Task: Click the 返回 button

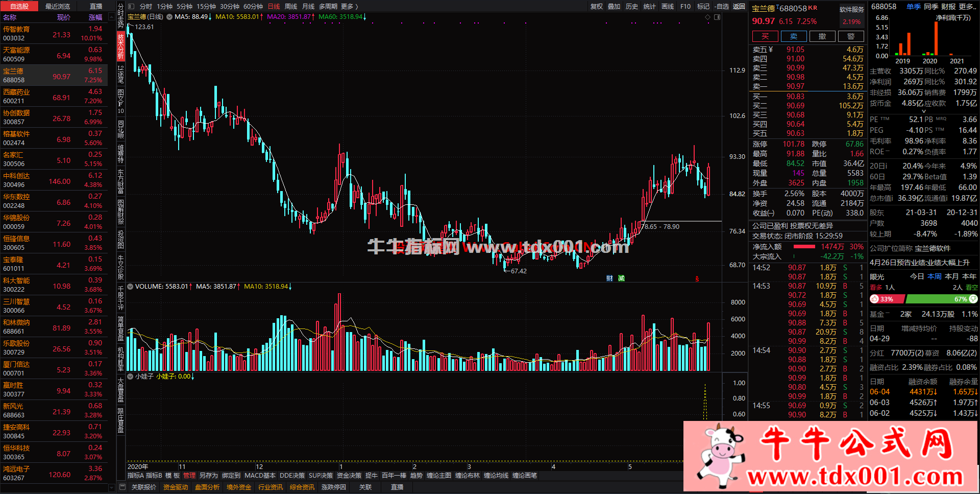Action: tap(739, 6)
